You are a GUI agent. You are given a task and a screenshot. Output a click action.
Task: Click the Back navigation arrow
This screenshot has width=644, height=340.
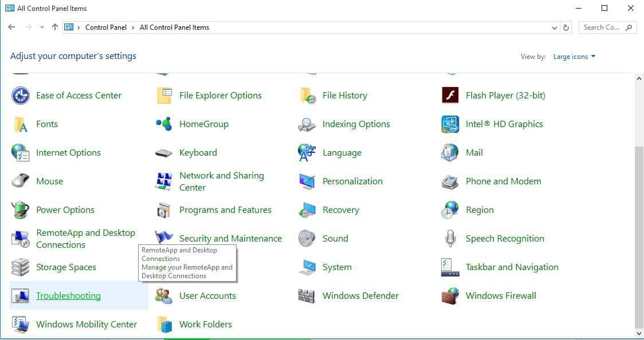[x=11, y=27]
